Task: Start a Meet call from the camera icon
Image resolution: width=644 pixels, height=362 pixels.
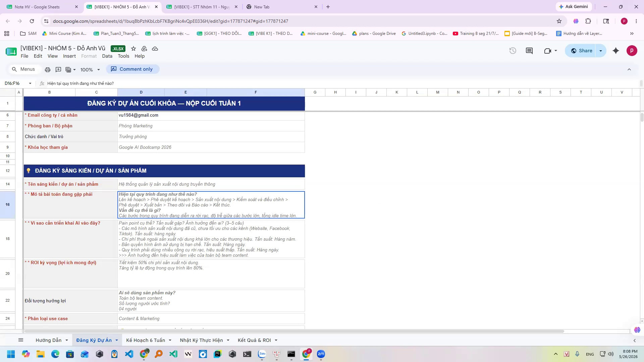Action: click(x=548, y=51)
